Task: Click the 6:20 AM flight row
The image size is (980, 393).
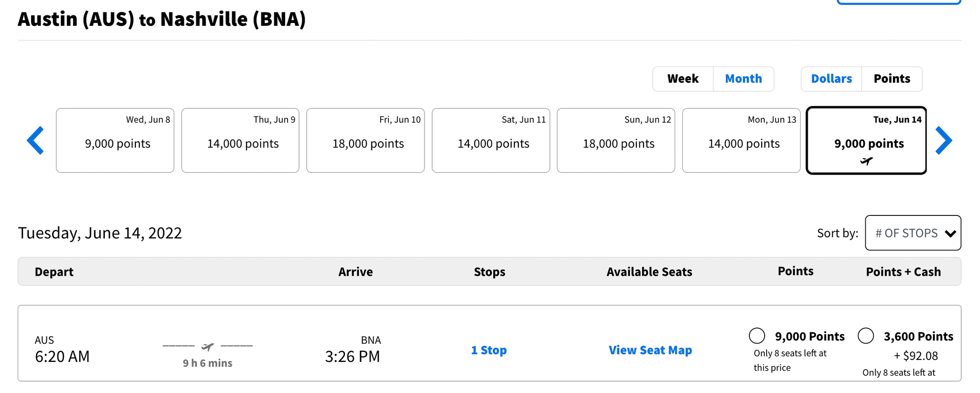Action: 62,356
